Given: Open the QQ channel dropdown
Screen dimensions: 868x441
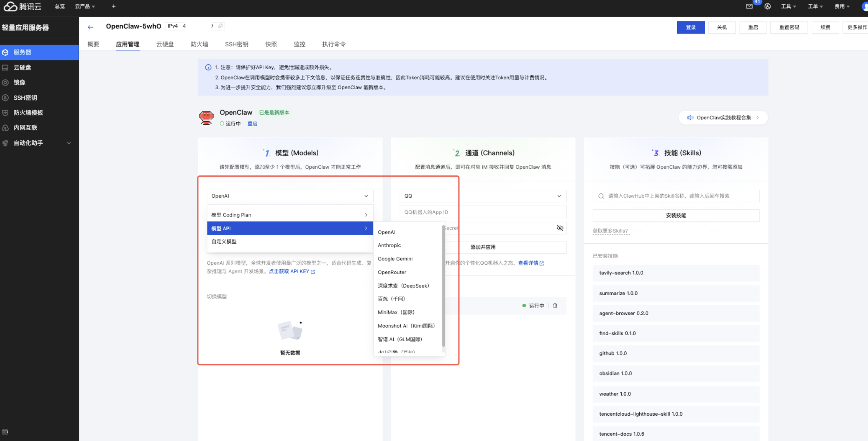Looking at the screenshot, I should [483, 196].
